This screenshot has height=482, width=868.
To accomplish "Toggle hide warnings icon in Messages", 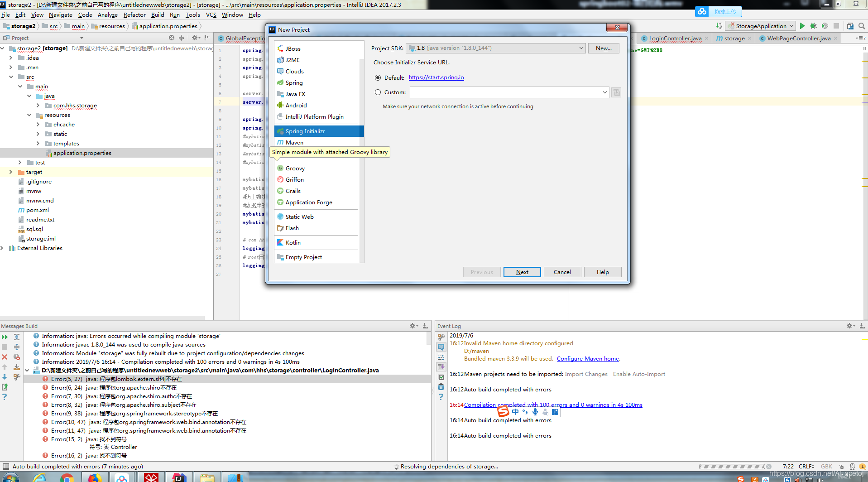I will click(x=17, y=357).
